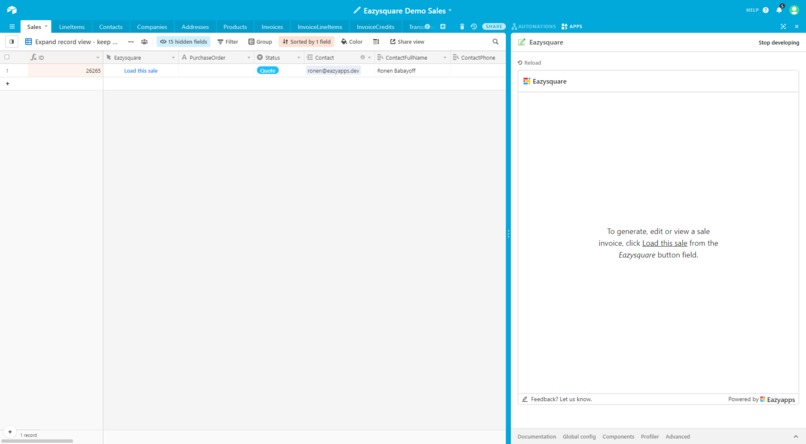The image size is (806, 444).
Task: Open Sorted by 1 field menu
Action: (306, 42)
